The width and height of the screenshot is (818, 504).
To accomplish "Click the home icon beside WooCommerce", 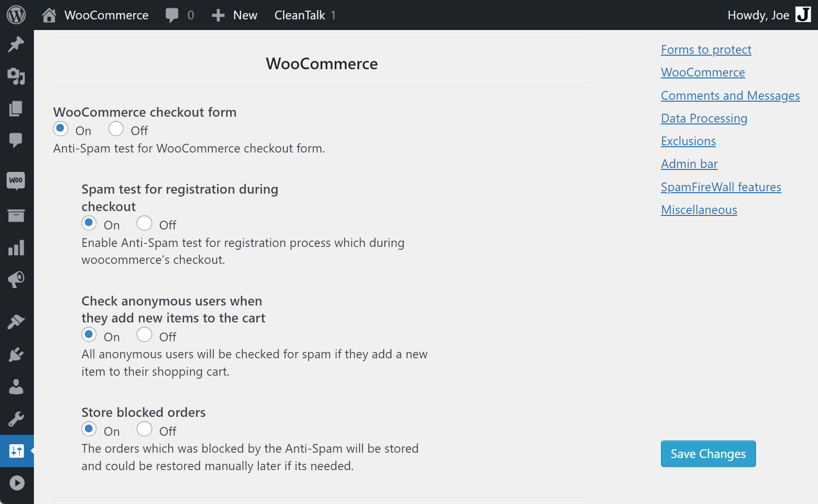I will tap(49, 15).
